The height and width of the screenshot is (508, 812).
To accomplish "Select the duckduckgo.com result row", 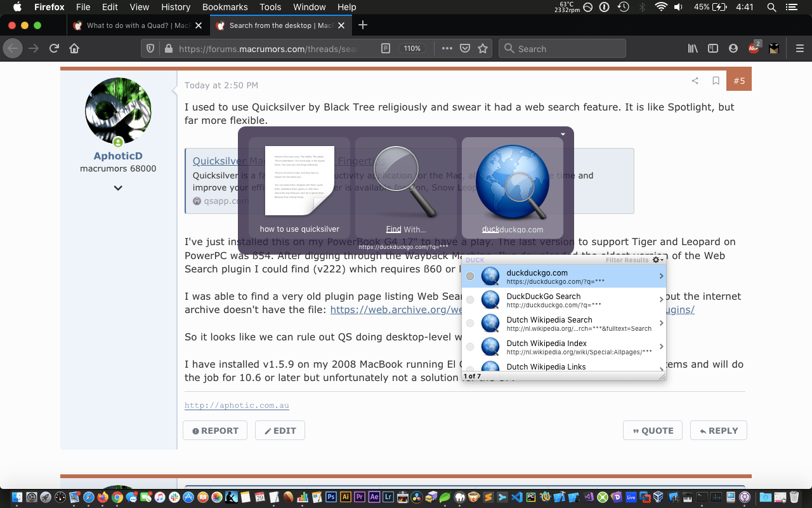I will [x=564, y=276].
